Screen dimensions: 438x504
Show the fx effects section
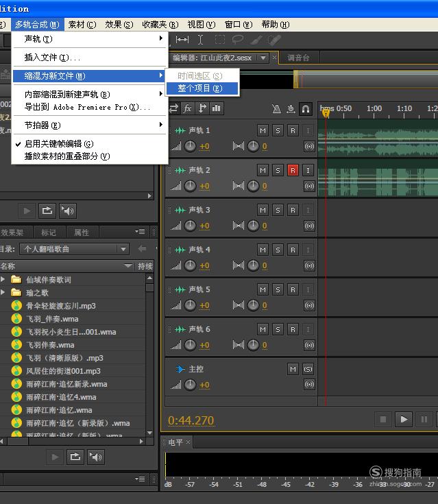coord(187,108)
